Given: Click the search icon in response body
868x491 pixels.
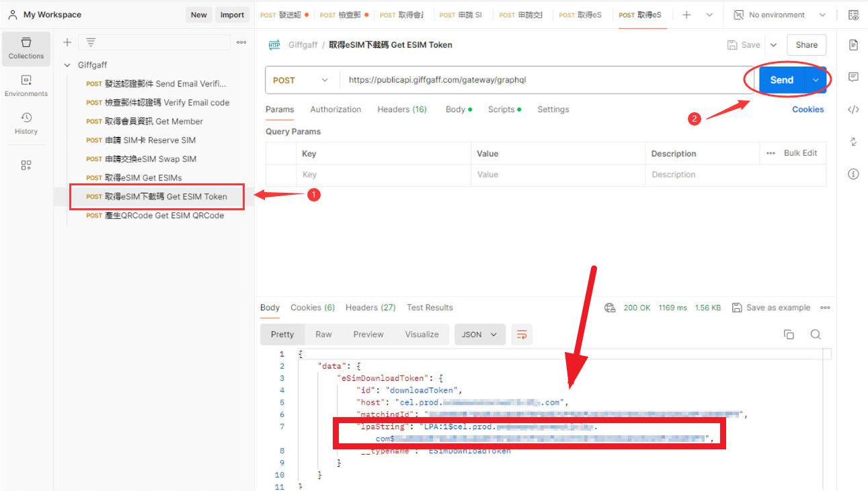Looking at the screenshot, I should pyautogui.click(x=816, y=334).
